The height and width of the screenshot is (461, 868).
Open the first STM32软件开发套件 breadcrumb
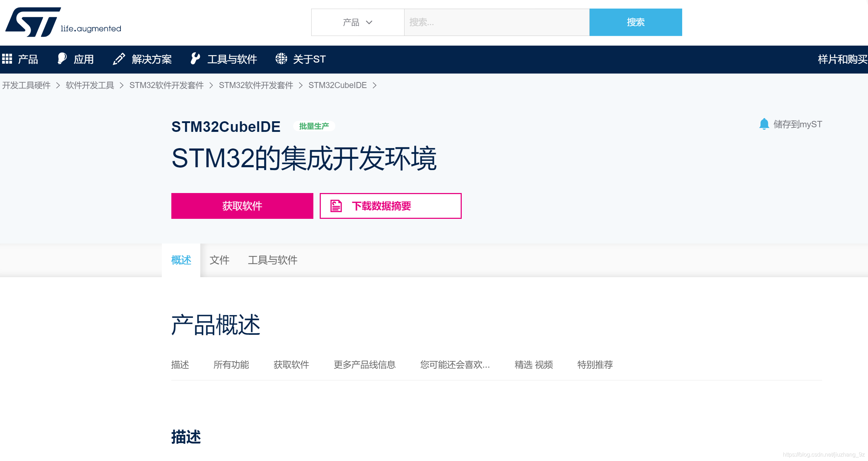click(x=166, y=85)
